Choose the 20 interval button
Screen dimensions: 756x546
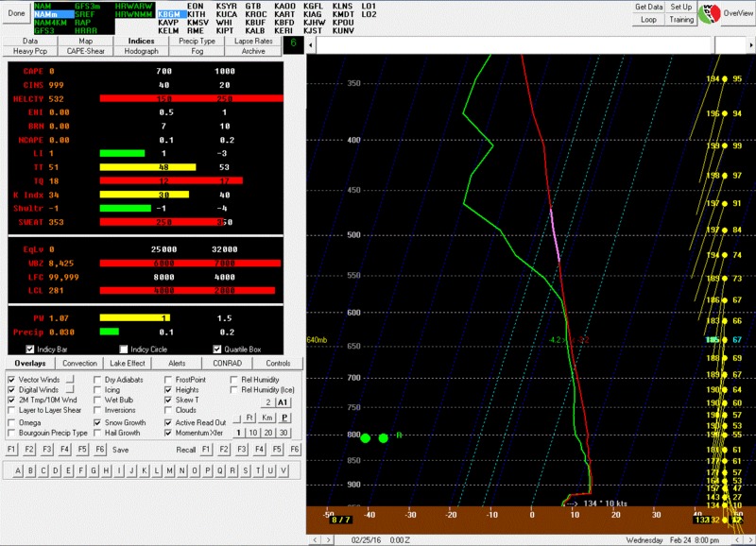[x=268, y=433]
